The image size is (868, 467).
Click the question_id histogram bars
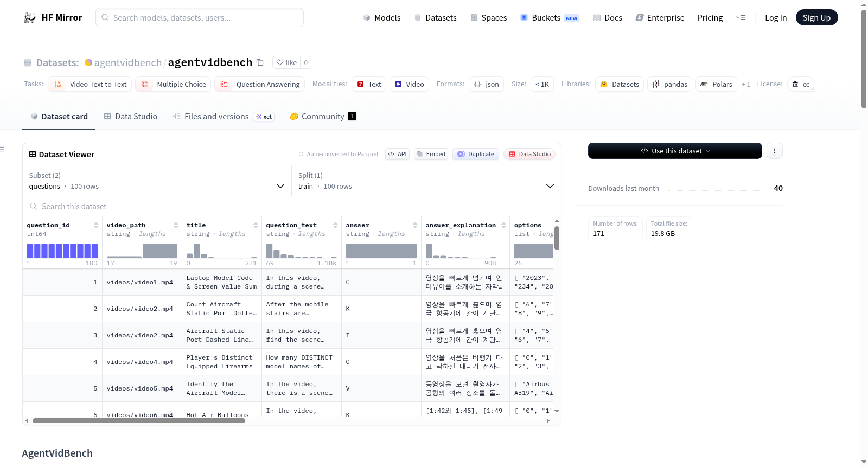point(62,250)
